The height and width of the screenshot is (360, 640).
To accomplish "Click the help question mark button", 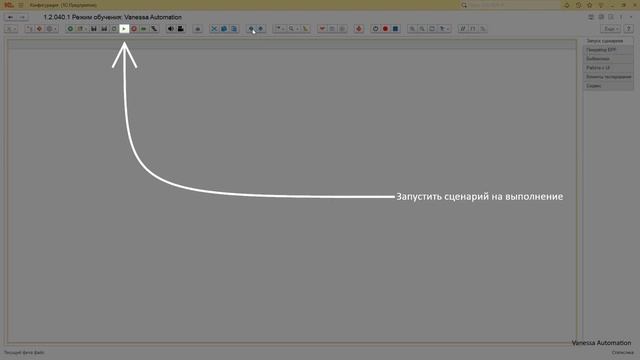I will coord(629,29).
